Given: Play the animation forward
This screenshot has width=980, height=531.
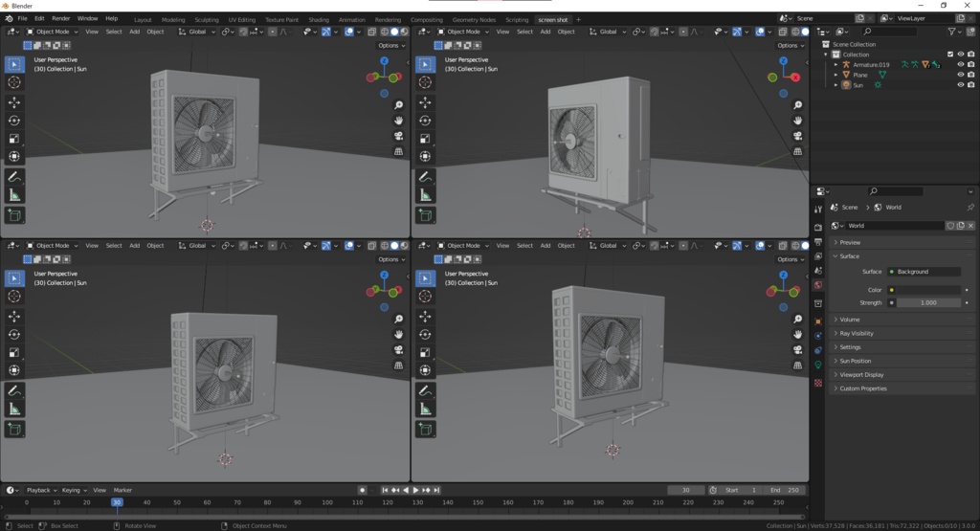Looking at the screenshot, I should point(415,491).
